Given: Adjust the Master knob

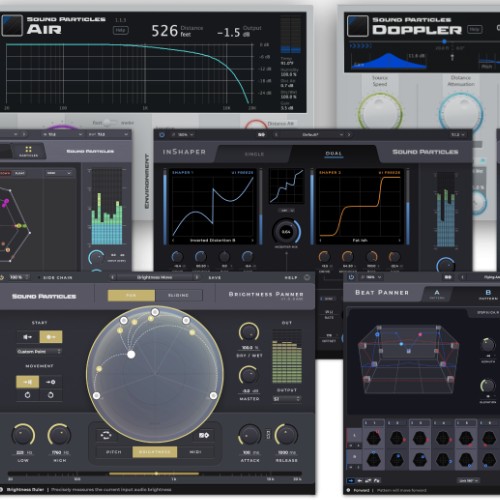Looking at the screenshot, I should pyautogui.click(x=249, y=376).
